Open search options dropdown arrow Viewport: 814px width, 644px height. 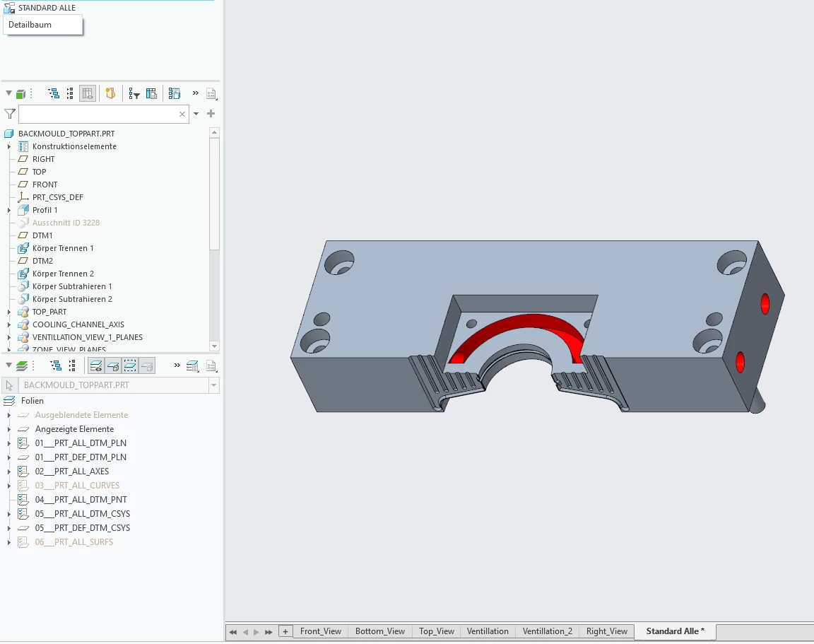(196, 114)
